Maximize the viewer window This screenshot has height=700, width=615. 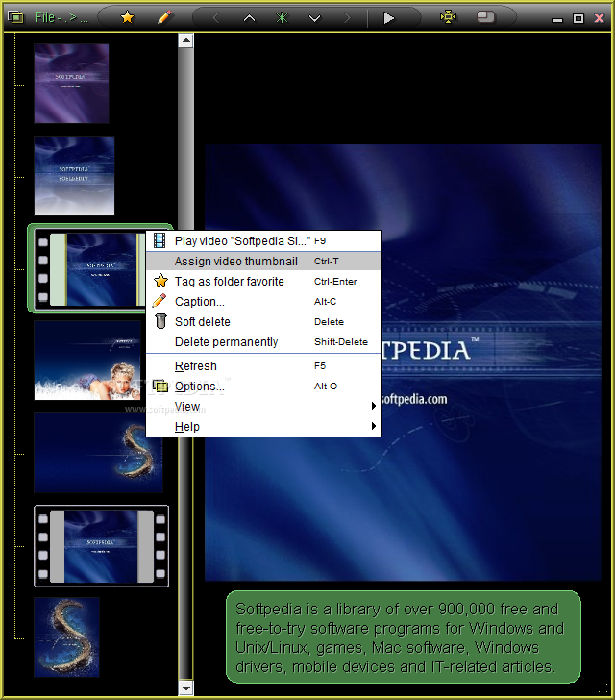(578, 18)
